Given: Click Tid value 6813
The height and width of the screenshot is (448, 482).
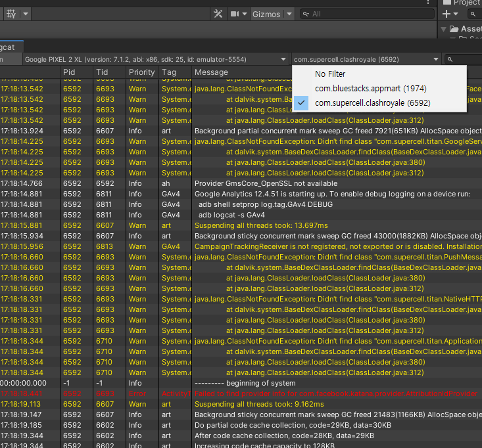Looking at the screenshot, I should [105, 246].
